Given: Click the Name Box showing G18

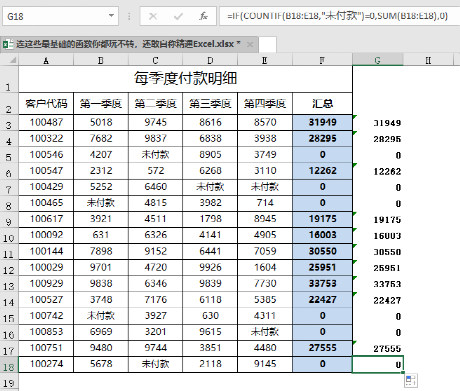Looking at the screenshot, I should 60,16.
